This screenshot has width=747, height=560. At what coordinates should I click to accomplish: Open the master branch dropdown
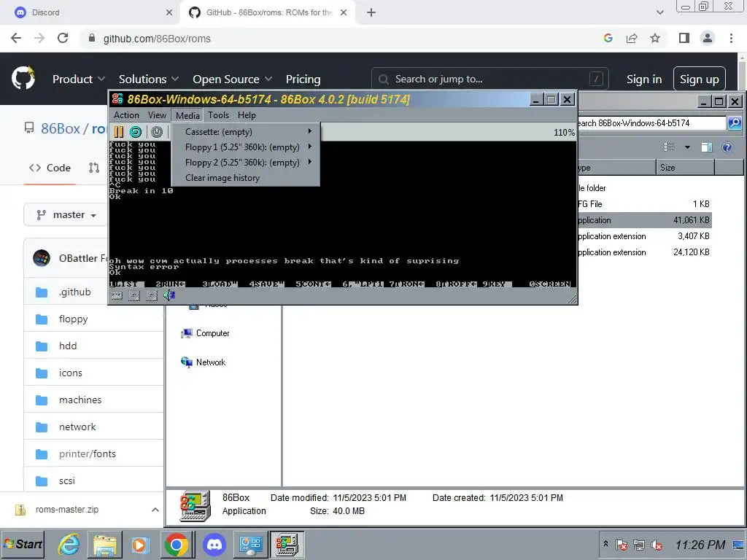[x=66, y=215]
